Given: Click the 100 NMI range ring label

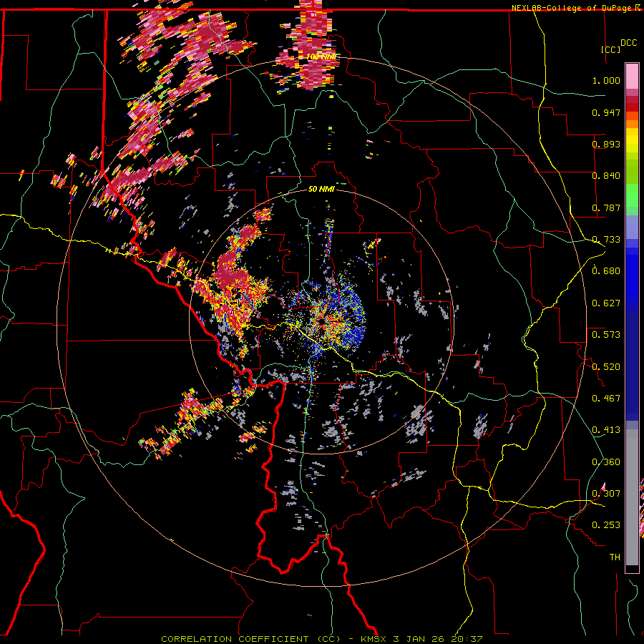Looking at the screenshot, I should click(323, 57).
